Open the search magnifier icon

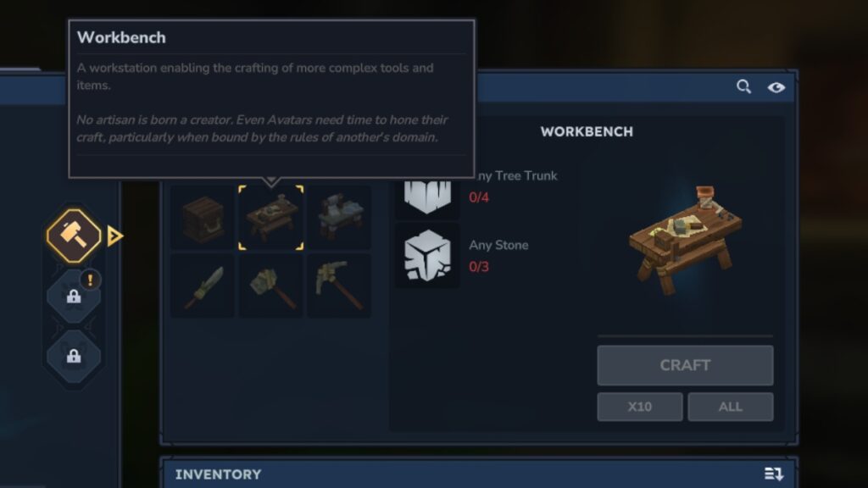pos(743,87)
